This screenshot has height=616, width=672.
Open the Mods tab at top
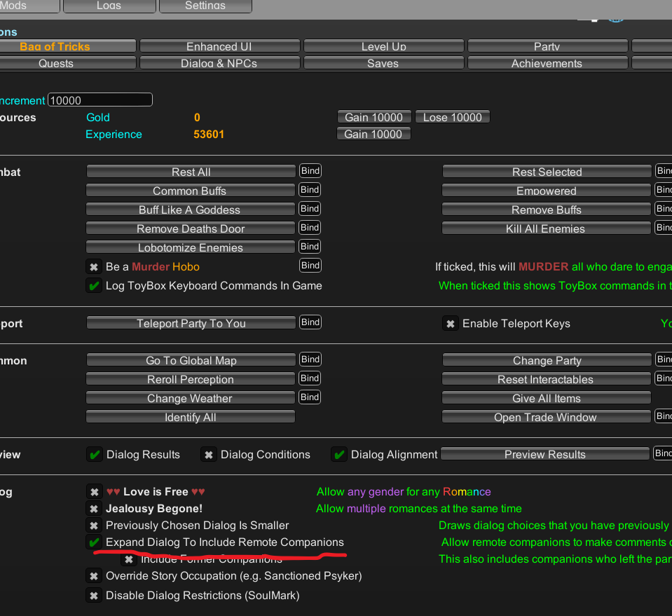coord(29,6)
